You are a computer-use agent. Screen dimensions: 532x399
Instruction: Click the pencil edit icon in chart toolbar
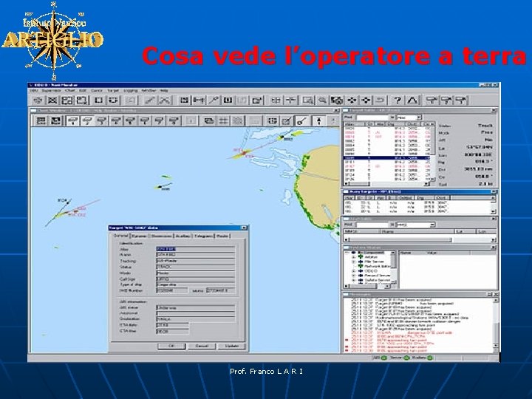287,120
